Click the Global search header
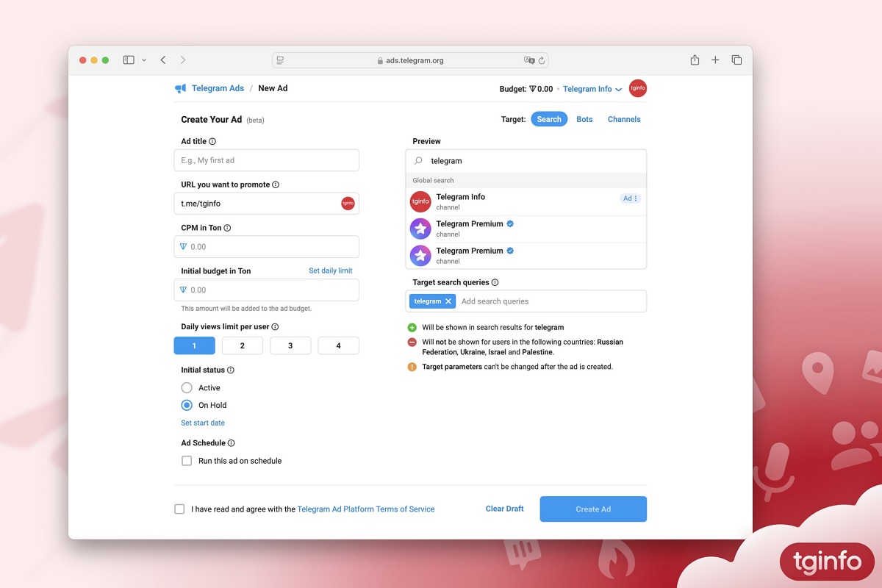This screenshot has height=588, width=882. 526,180
